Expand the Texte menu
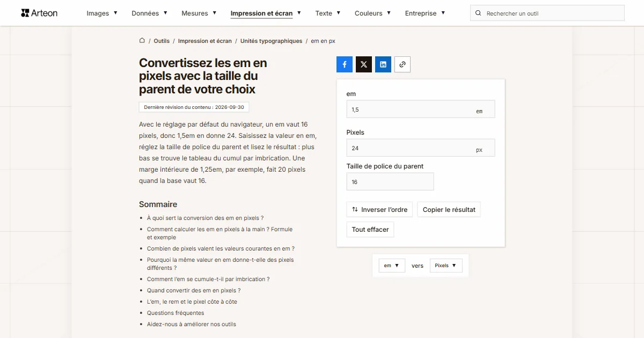 point(328,13)
